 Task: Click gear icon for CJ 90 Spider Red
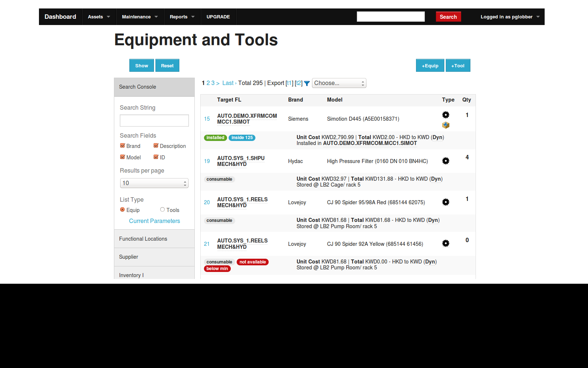pyautogui.click(x=445, y=202)
